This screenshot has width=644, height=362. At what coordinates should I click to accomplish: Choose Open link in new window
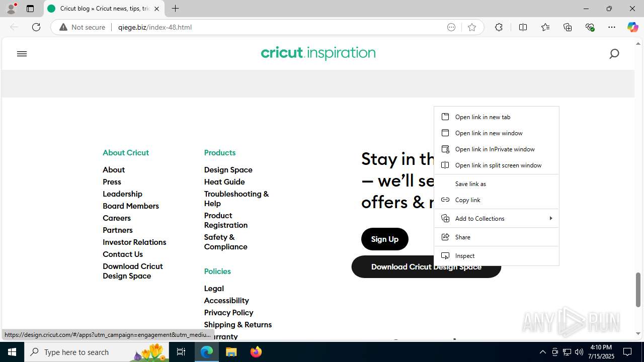point(497,133)
